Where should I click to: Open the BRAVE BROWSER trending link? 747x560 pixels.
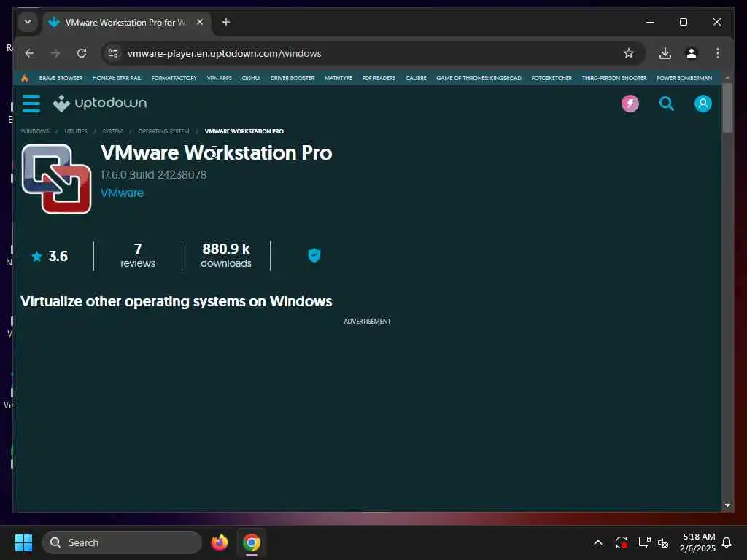61,78
